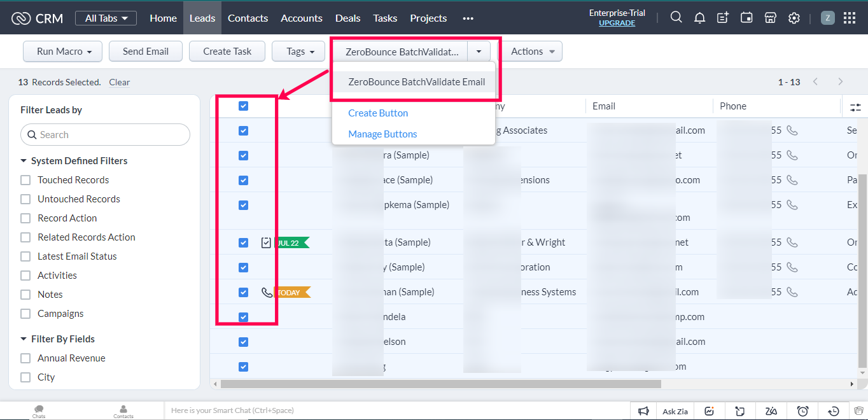Screen dimensions: 868x420
Task: Uncheck the 'ndela' row checkbox
Action: point(243,316)
